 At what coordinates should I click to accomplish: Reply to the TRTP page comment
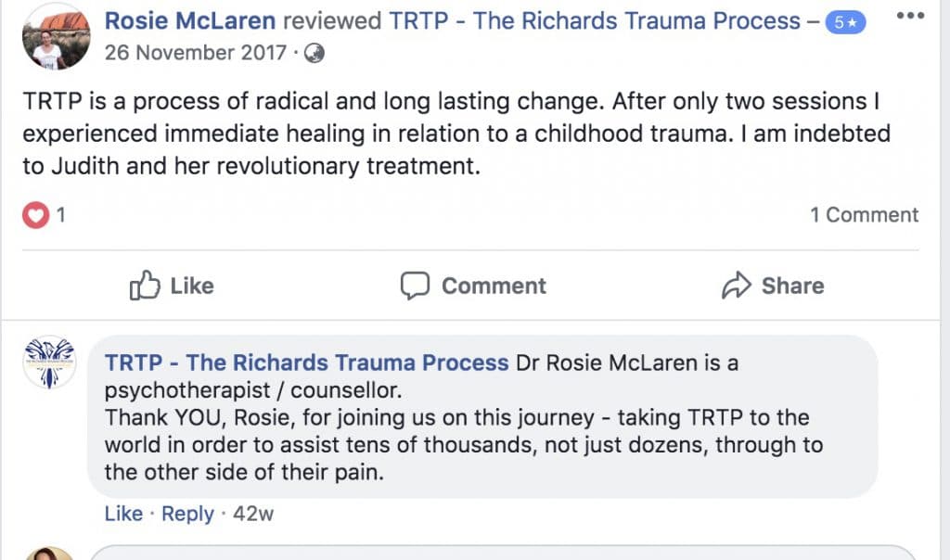coord(187,514)
